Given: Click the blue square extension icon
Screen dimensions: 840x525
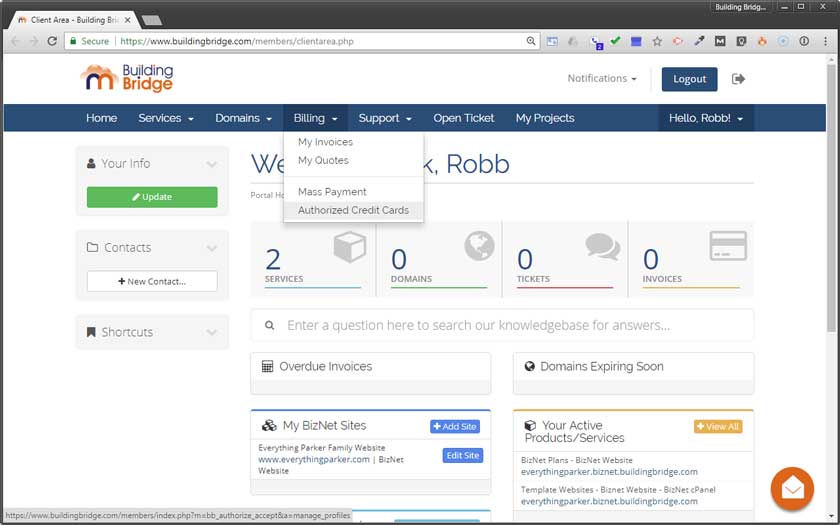Looking at the screenshot, I should [x=636, y=41].
